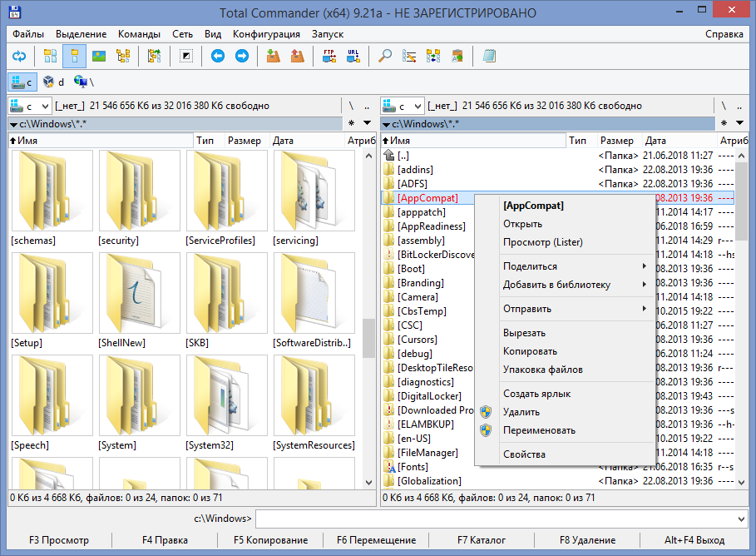Screen dimensions: 756x556
Task: Open right panel drive dropdown
Action: pos(403,106)
